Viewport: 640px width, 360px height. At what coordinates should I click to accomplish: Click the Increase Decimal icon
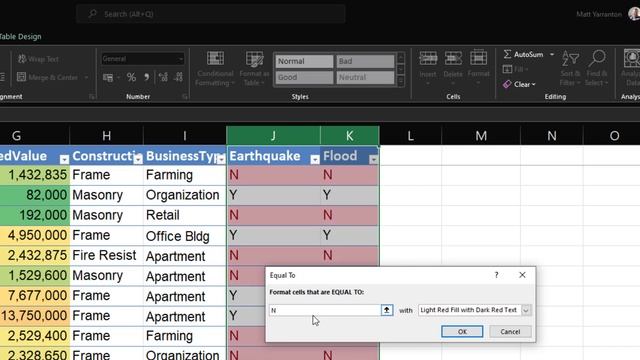(163, 77)
